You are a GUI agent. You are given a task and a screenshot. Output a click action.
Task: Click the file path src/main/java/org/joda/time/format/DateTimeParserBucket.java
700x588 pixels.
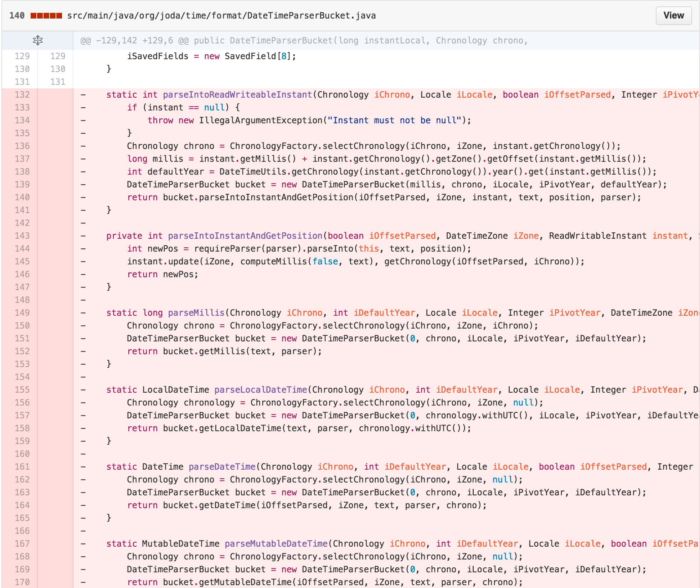click(221, 16)
